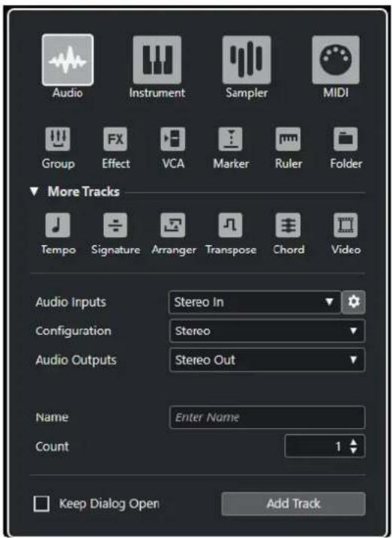Click the Audio Inputs label
The width and height of the screenshot is (392, 538).
(71, 302)
